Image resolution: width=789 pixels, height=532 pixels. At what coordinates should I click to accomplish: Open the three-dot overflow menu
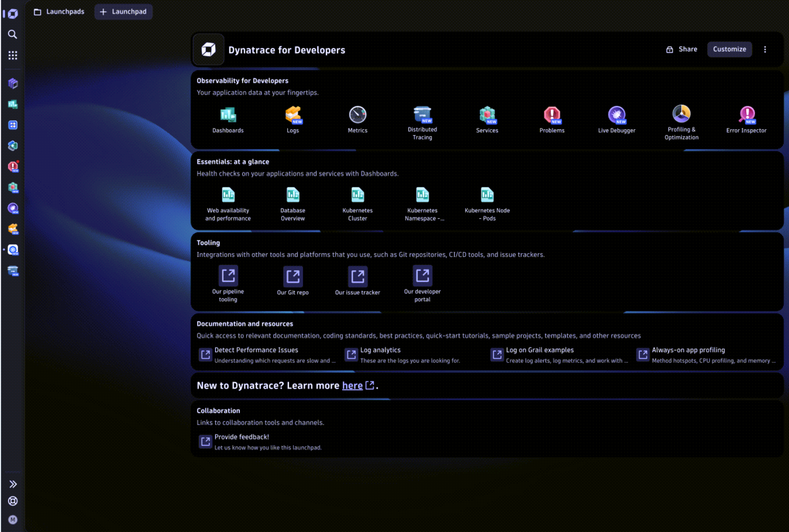coord(766,49)
